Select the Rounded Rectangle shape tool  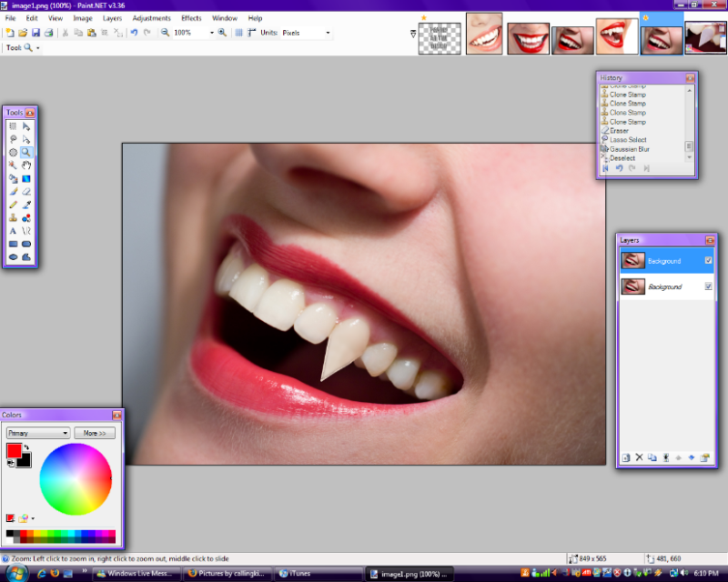pyautogui.click(x=26, y=244)
